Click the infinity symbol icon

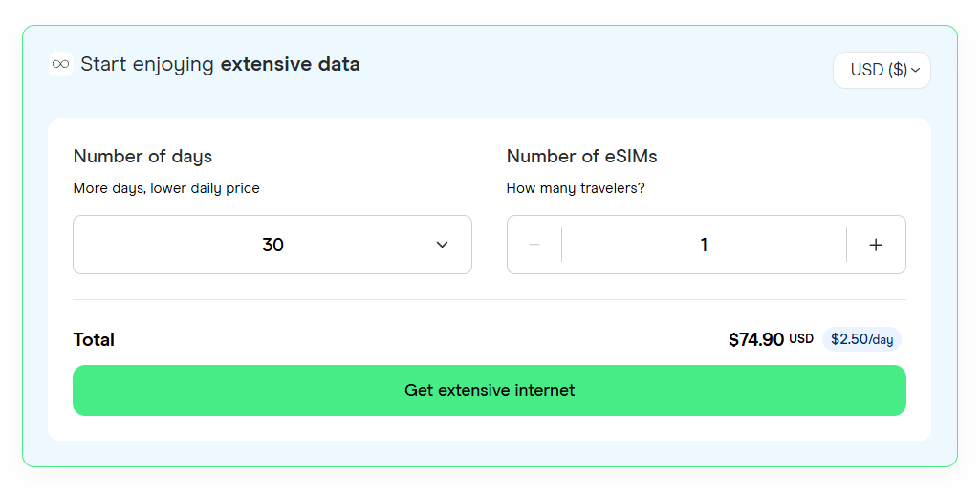pyautogui.click(x=60, y=64)
